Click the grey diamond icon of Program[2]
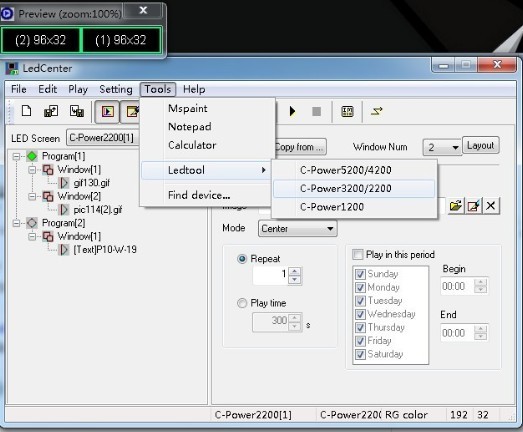This screenshot has width=523, height=432. (32, 223)
